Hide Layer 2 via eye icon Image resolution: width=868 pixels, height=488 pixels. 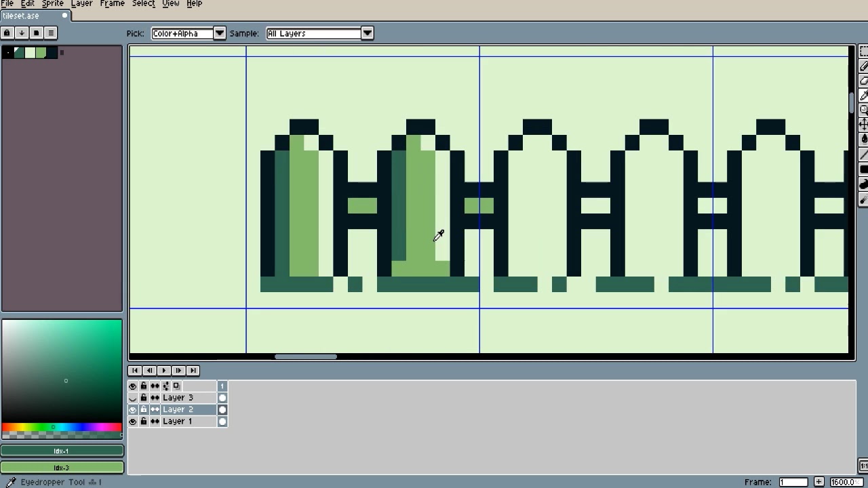point(133,409)
